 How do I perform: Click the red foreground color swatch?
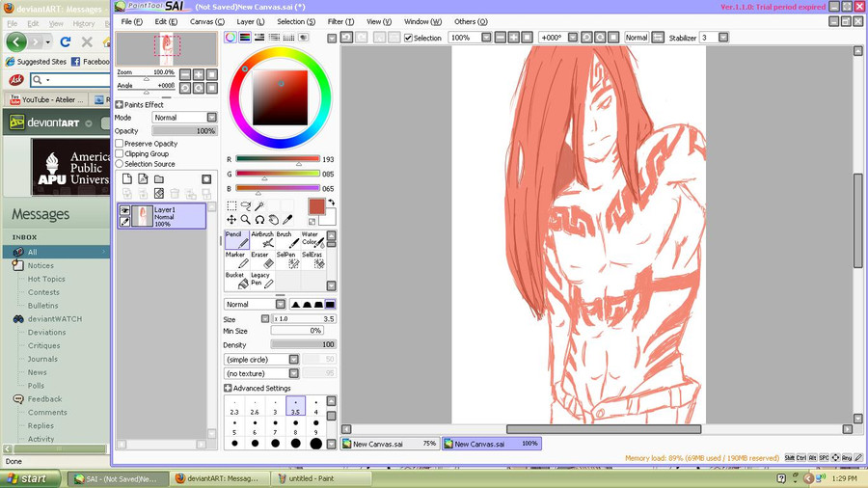[x=316, y=207]
